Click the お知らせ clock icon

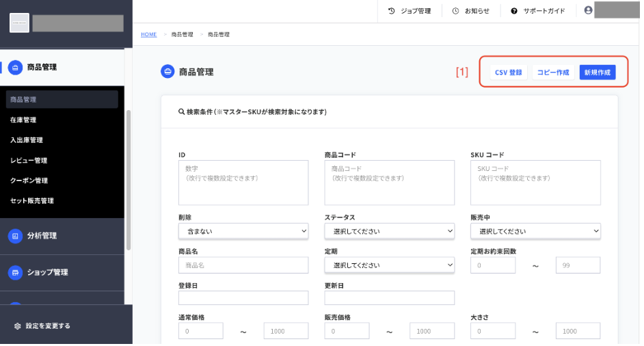click(x=455, y=11)
